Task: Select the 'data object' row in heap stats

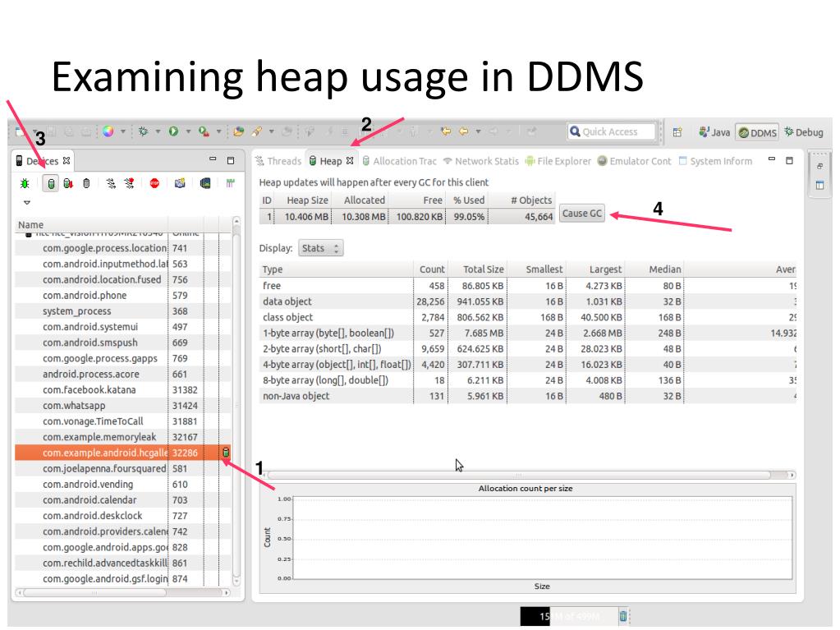Action: click(527, 301)
